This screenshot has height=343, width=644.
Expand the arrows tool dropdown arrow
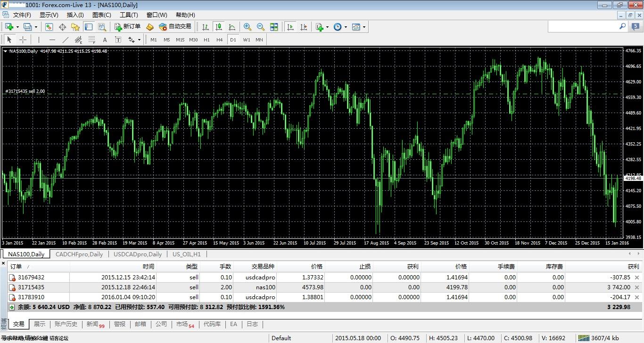pos(139,40)
